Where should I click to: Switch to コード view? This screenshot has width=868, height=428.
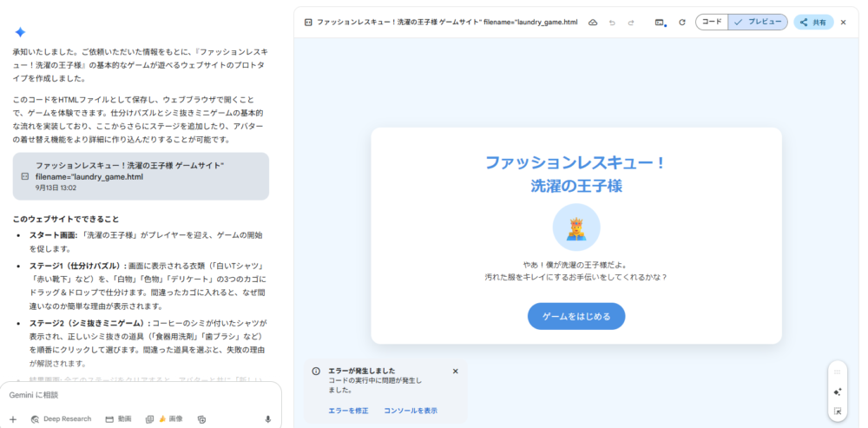coord(712,22)
